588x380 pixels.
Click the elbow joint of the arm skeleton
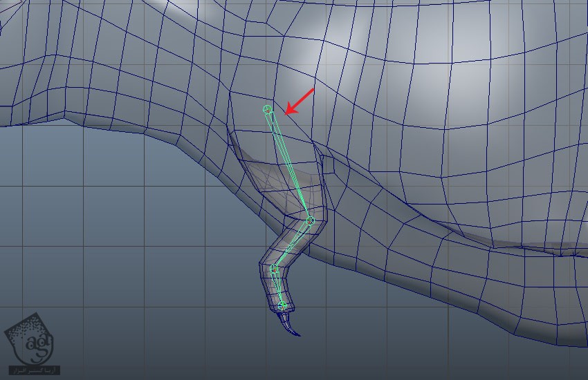(310, 220)
